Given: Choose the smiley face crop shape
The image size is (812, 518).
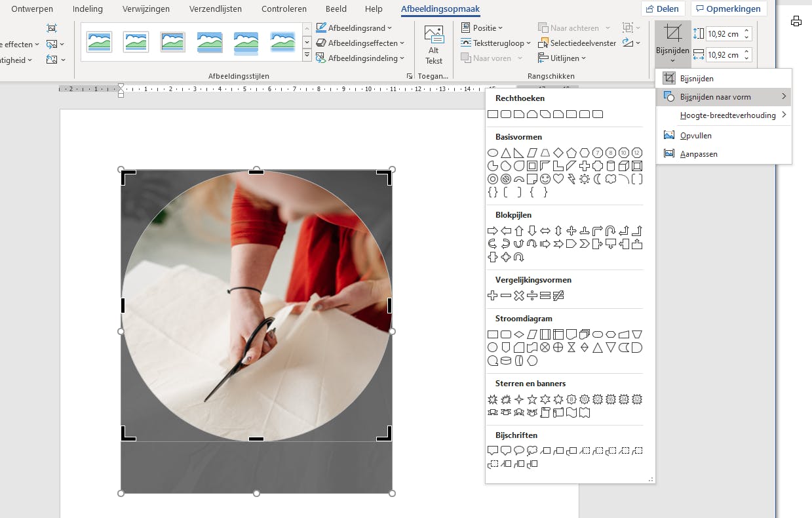Looking at the screenshot, I should (x=545, y=179).
